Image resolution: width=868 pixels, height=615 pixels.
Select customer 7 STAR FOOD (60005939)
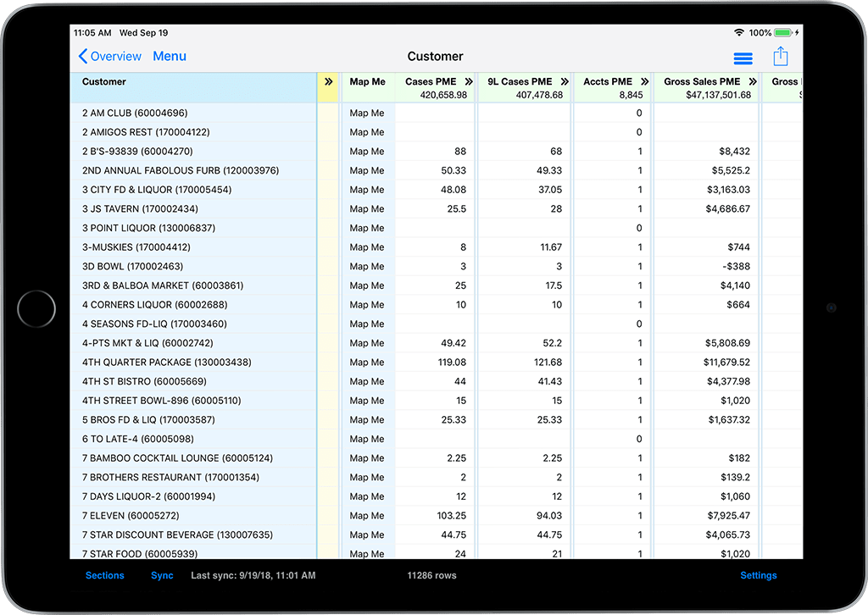pos(140,554)
